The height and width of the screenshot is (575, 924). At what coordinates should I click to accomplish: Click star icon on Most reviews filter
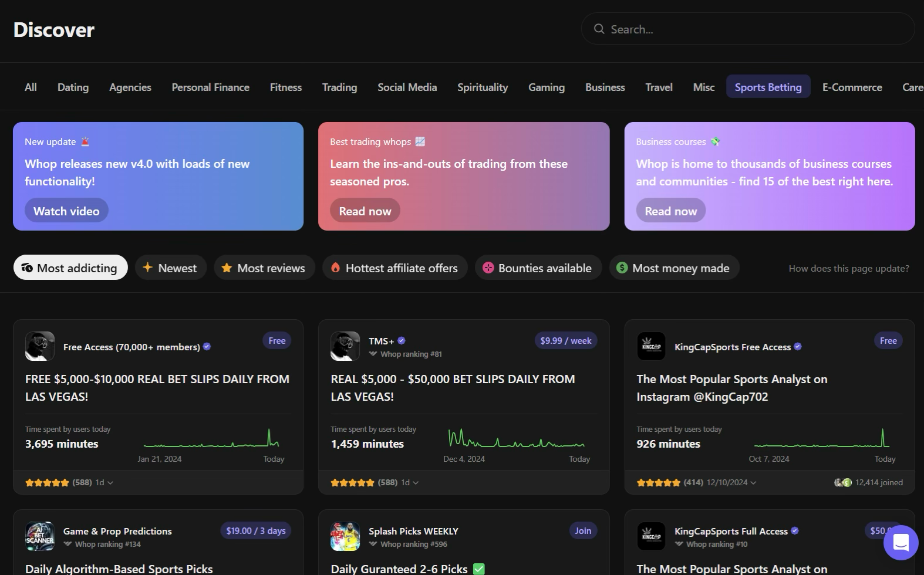227,268
